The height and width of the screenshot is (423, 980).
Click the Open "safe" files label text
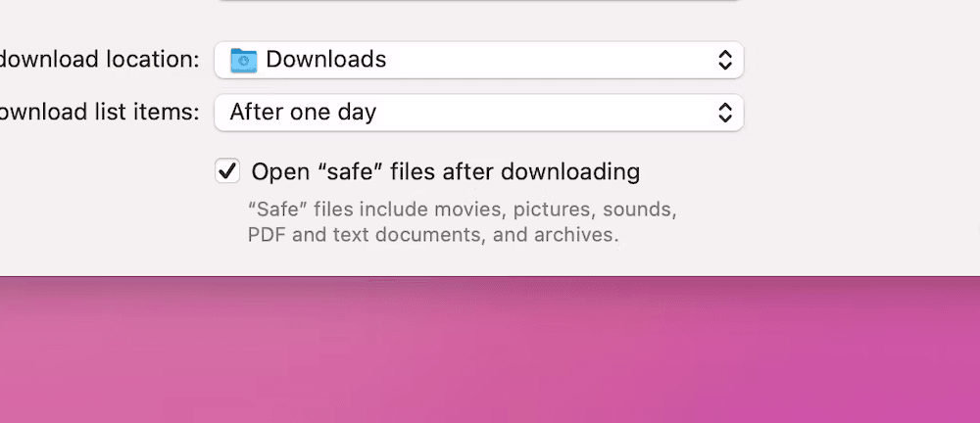click(446, 171)
